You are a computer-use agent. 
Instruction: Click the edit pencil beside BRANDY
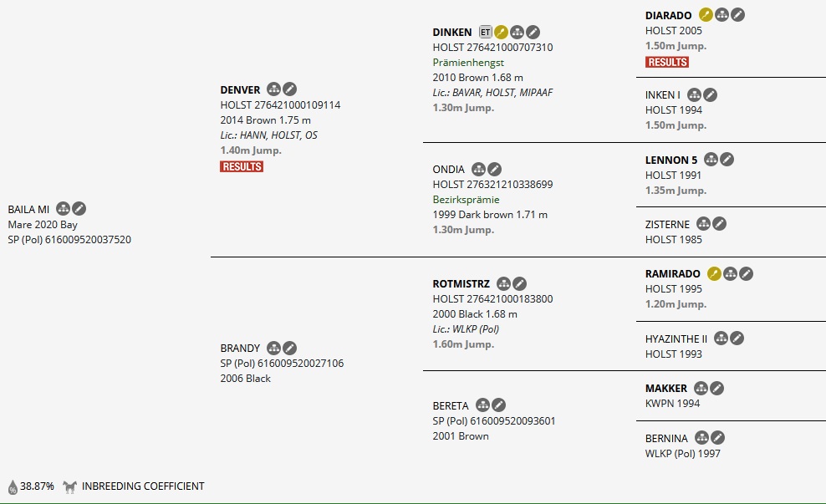[289, 348]
